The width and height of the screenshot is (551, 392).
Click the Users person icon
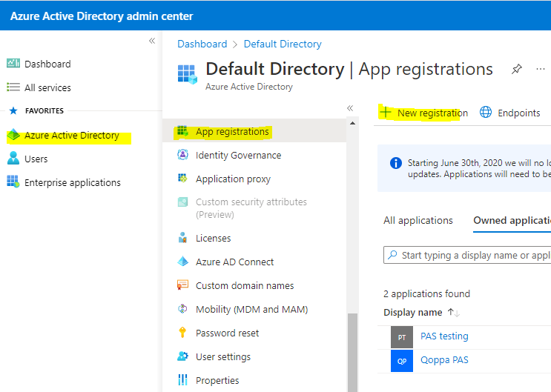(13, 159)
